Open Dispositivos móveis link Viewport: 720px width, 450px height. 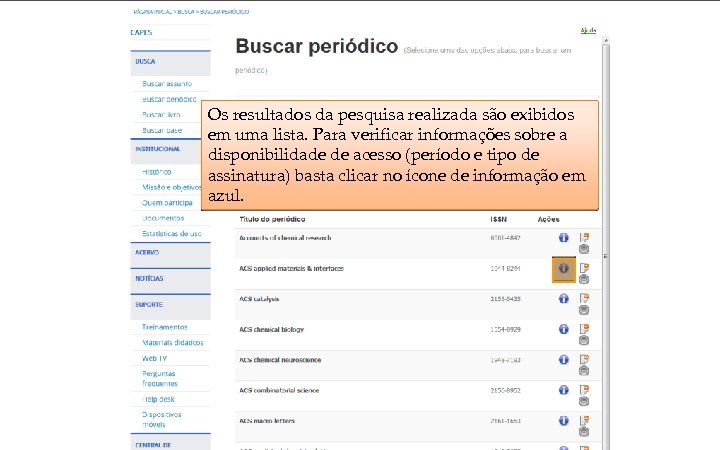(162, 419)
